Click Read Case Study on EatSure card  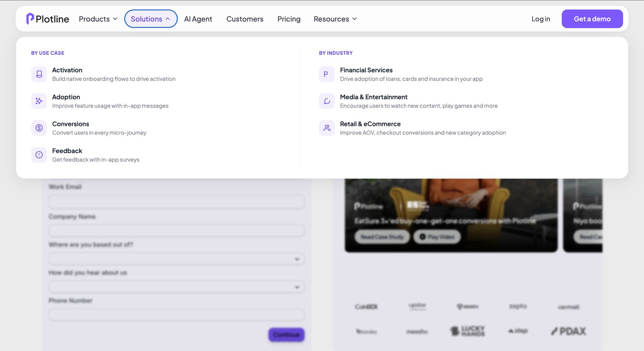tap(382, 237)
